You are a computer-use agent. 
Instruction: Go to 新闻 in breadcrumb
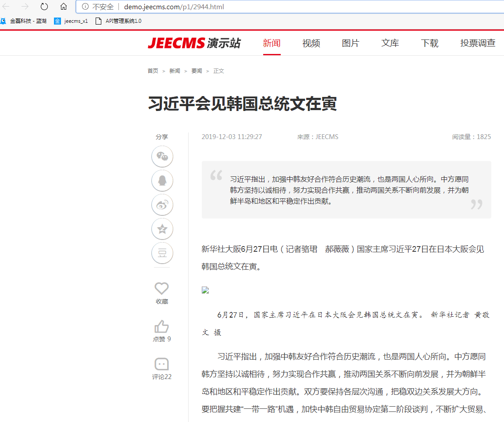pos(175,71)
